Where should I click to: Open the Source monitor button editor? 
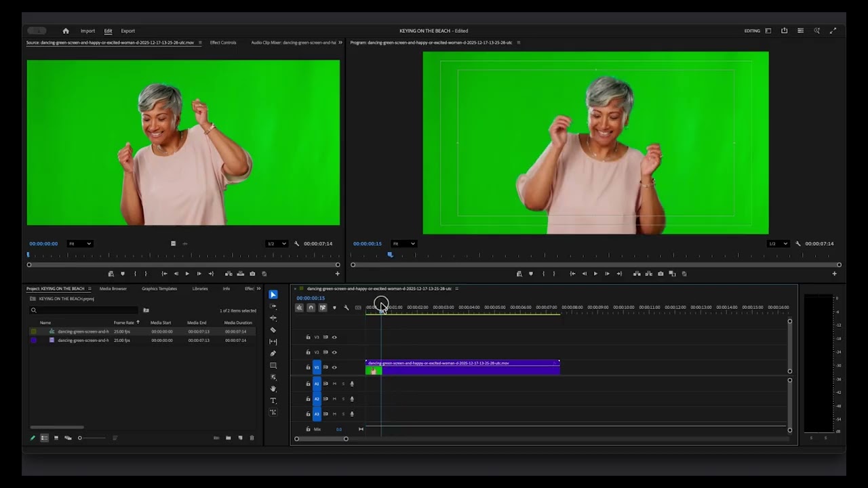[x=338, y=274]
